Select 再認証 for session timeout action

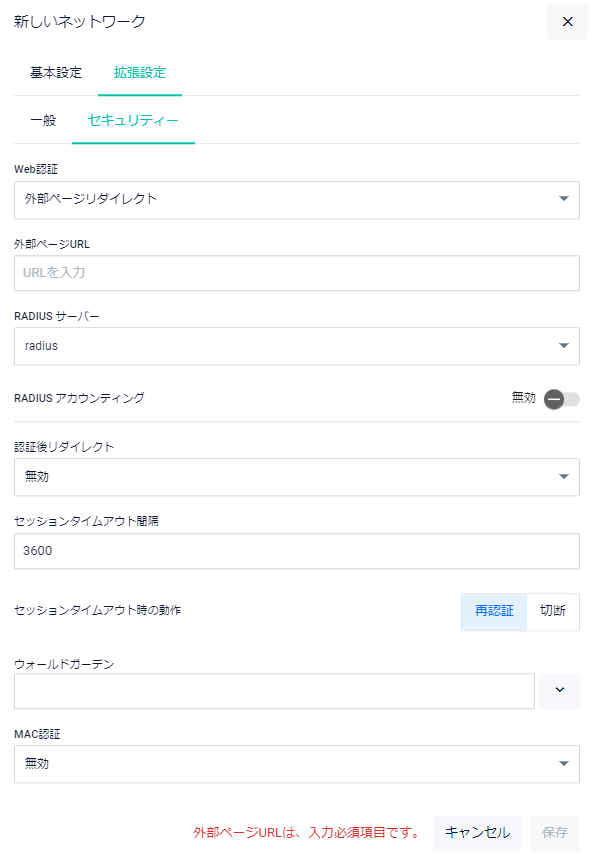coord(494,611)
